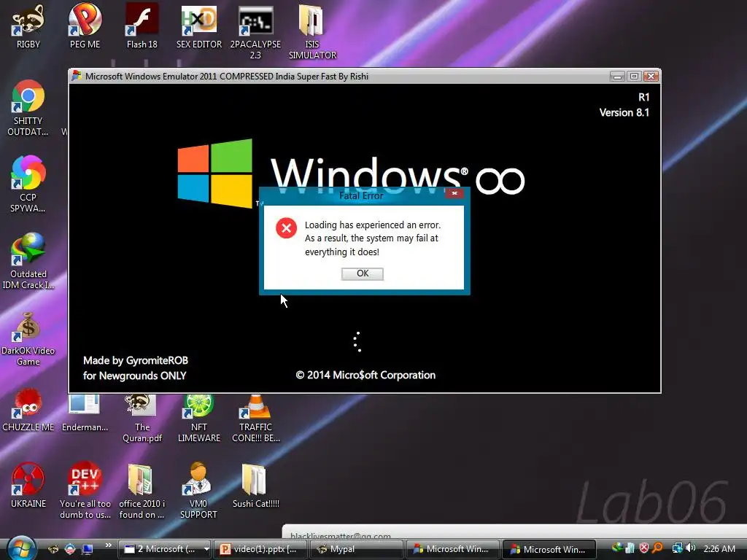
Task: Select the Chrome desktop shortcut icon
Action: (x=28, y=96)
